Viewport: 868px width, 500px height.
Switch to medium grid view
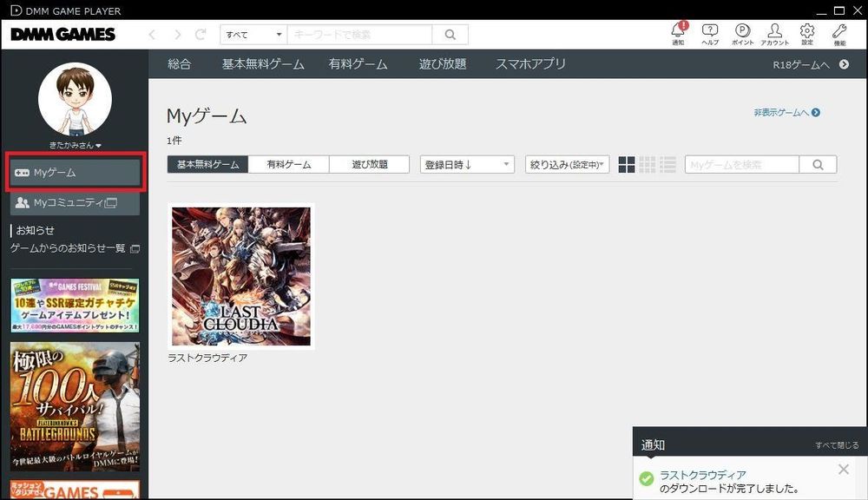tap(648, 164)
